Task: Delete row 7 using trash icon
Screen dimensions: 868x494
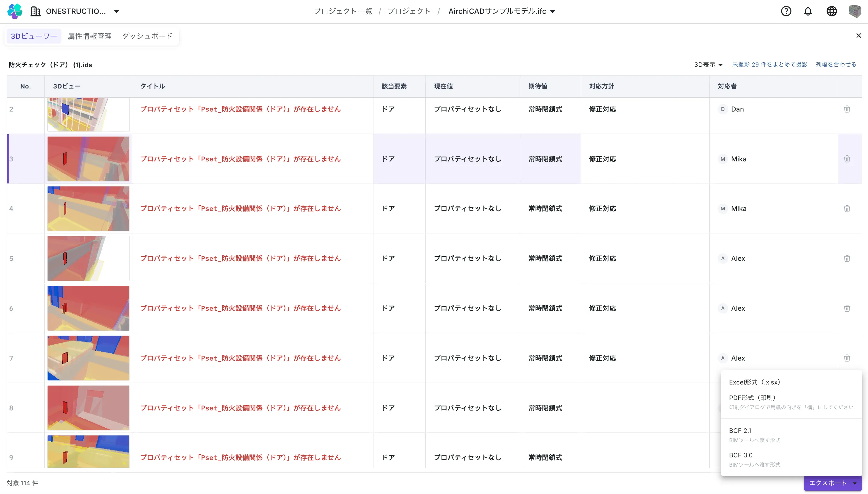Action: pos(847,358)
